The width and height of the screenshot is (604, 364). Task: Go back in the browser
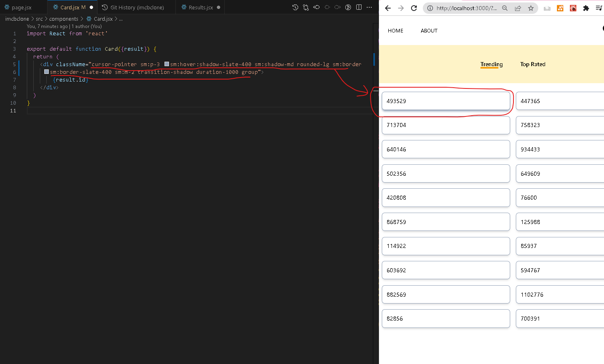tap(388, 8)
